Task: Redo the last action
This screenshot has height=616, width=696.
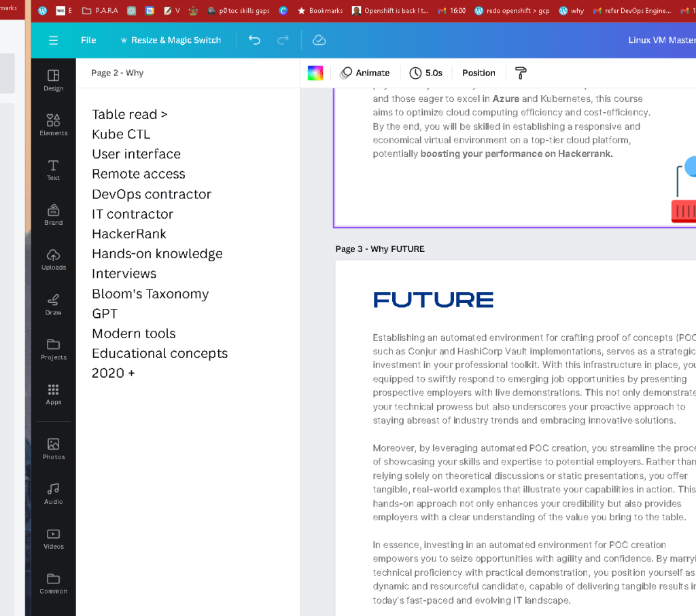Action: tap(283, 40)
